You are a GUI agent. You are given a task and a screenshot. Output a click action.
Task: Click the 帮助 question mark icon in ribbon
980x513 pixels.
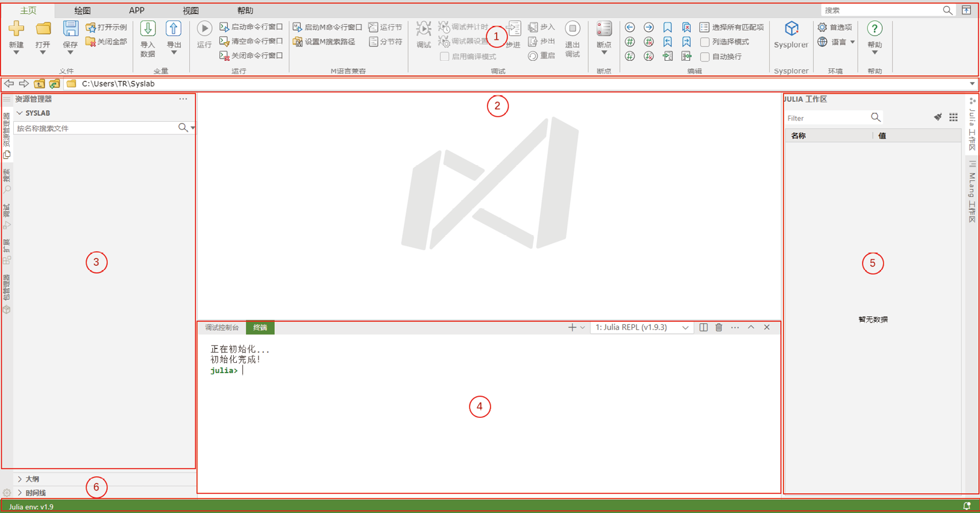tap(875, 28)
